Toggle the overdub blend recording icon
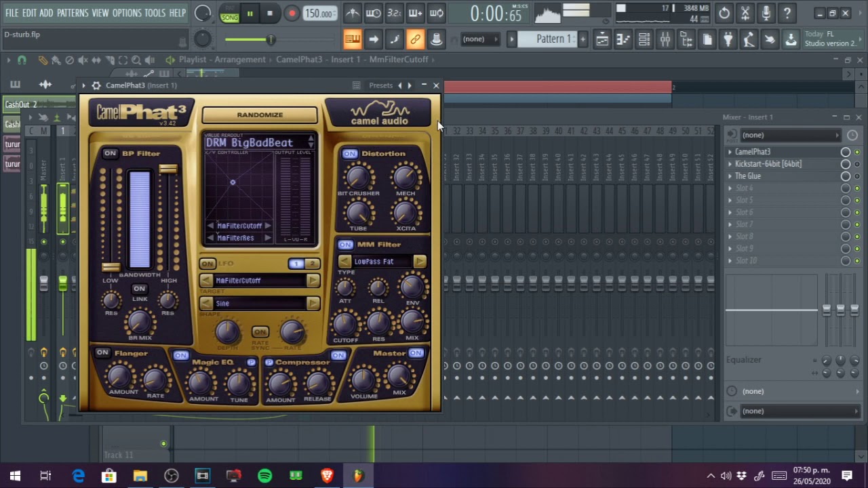The width and height of the screenshot is (868, 488). (415, 13)
